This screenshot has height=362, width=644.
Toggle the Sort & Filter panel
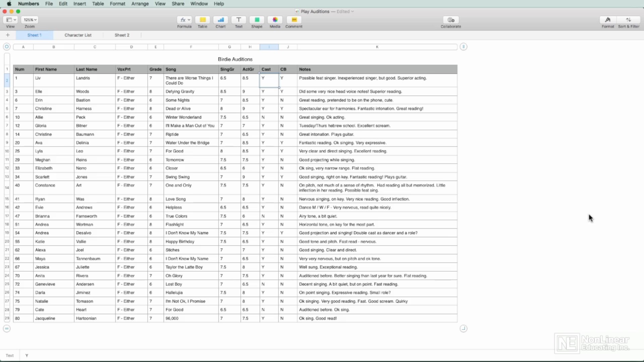[x=629, y=20]
